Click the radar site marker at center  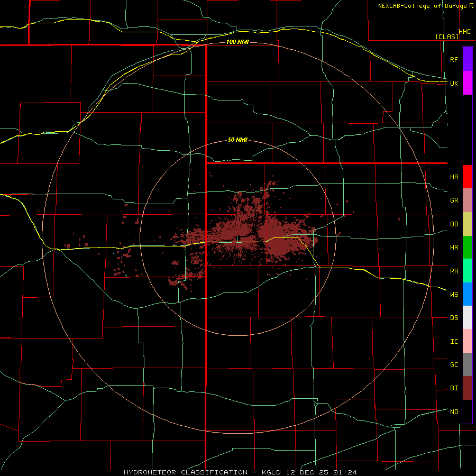[237, 239]
